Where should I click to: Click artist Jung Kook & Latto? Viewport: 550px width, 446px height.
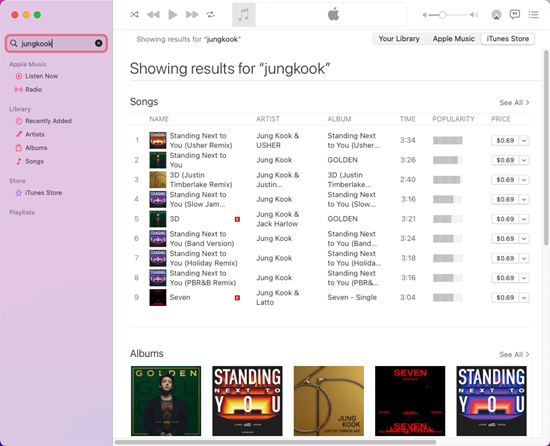[278, 297]
